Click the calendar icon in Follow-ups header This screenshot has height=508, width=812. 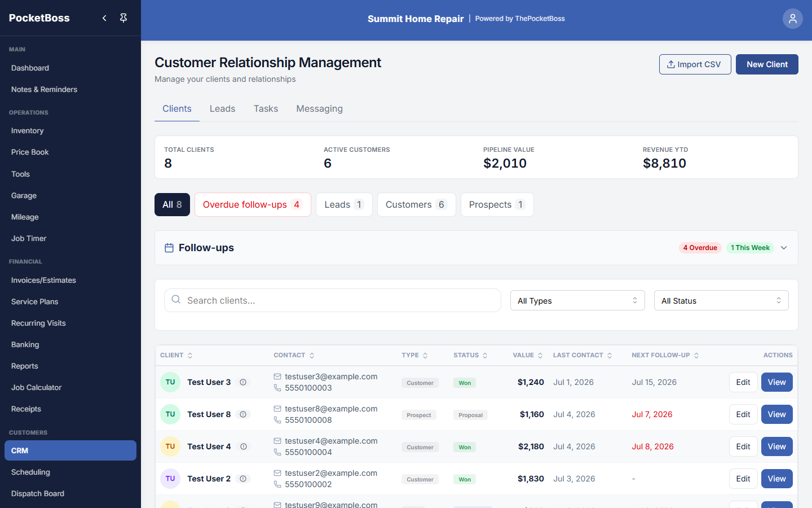pos(169,248)
